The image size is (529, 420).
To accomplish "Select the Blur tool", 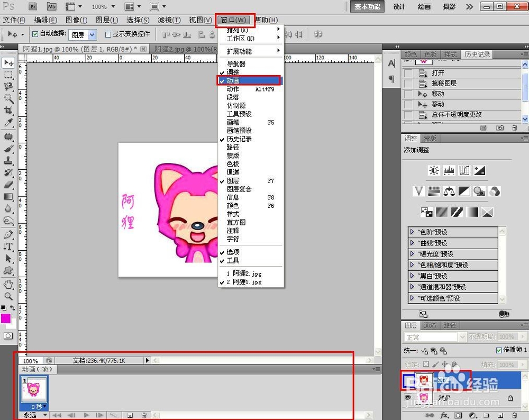I will point(8,208).
